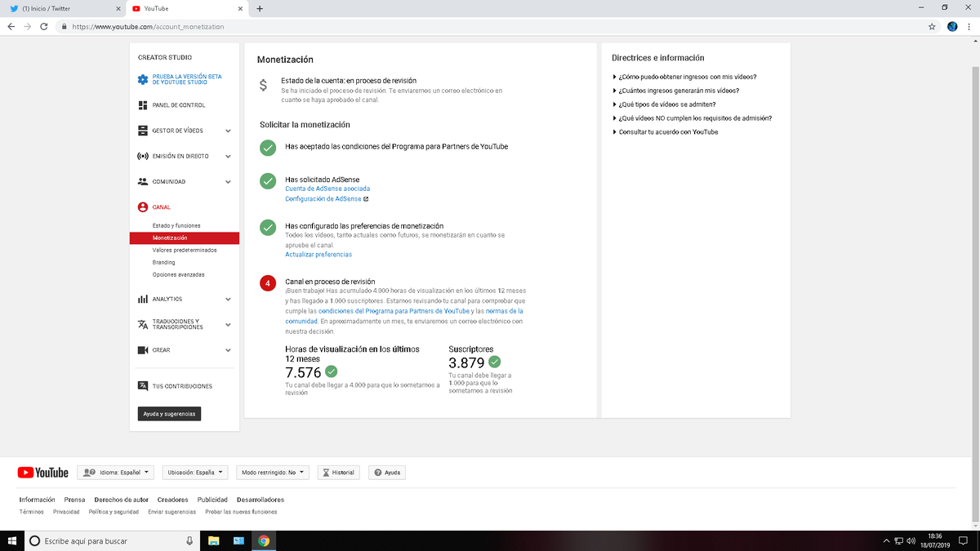
Task: Select Estado y funciones in sidebar
Action: click(x=176, y=225)
